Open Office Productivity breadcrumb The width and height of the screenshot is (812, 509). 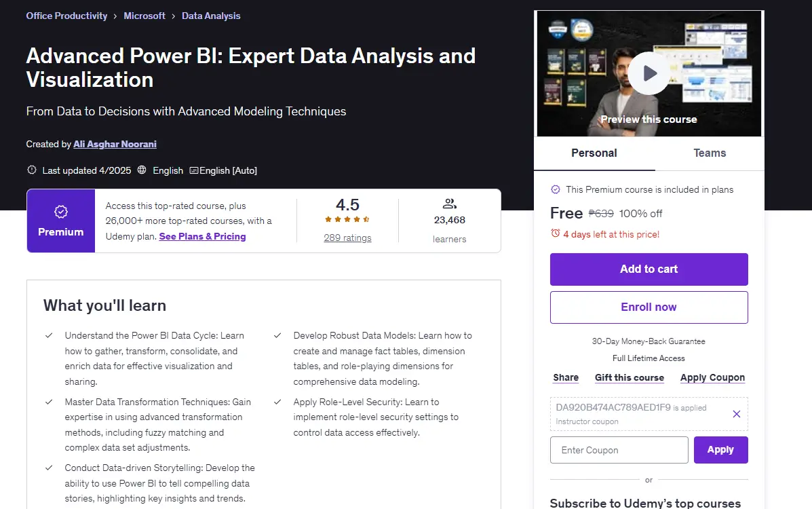[x=66, y=16]
